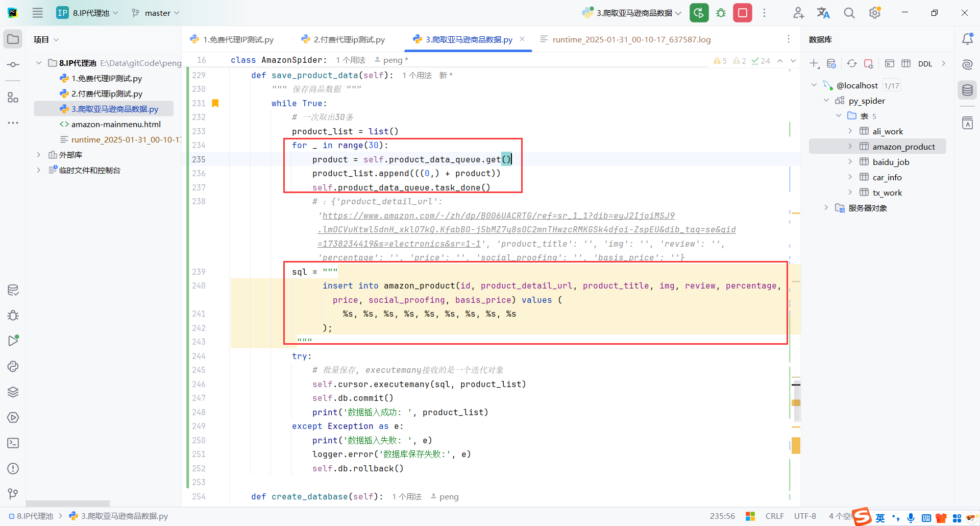980x526 pixels.
Task: Expand 临时文件和控制台 node
Action: point(39,170)
